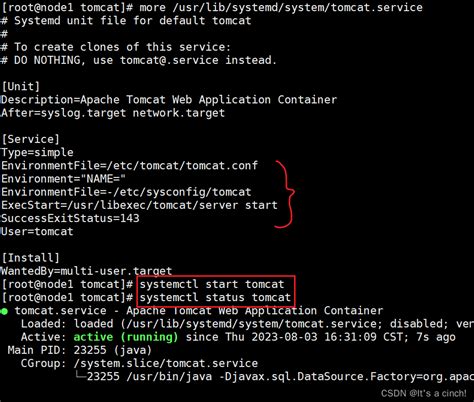Click the tree branch symbol before 23255
This screenshot has width=474, height=402.
pos(81,376)
